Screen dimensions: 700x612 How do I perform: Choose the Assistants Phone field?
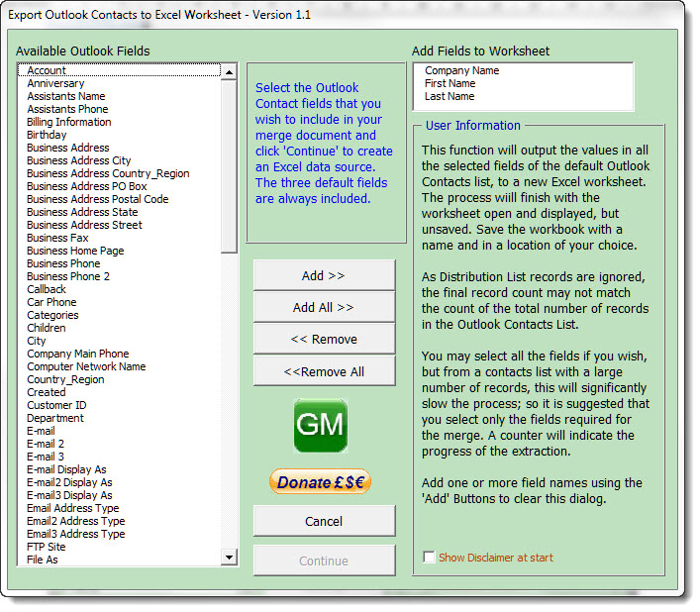[119, 109]
